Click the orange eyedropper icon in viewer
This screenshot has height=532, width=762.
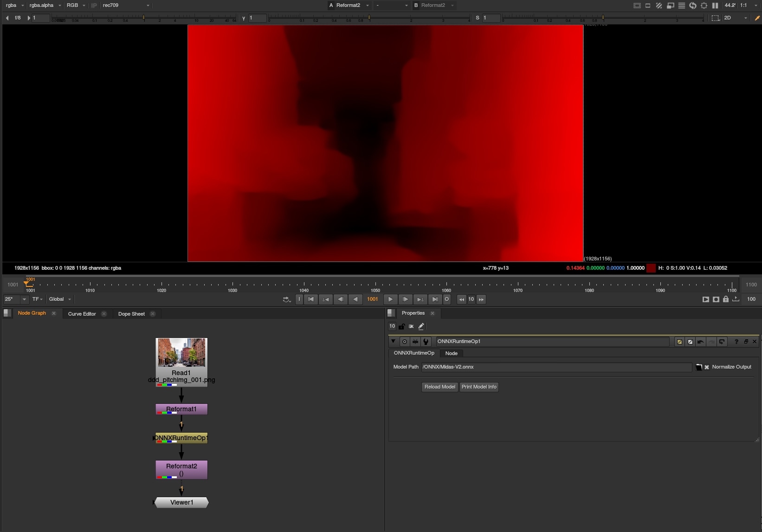click(x=757, y=18)
